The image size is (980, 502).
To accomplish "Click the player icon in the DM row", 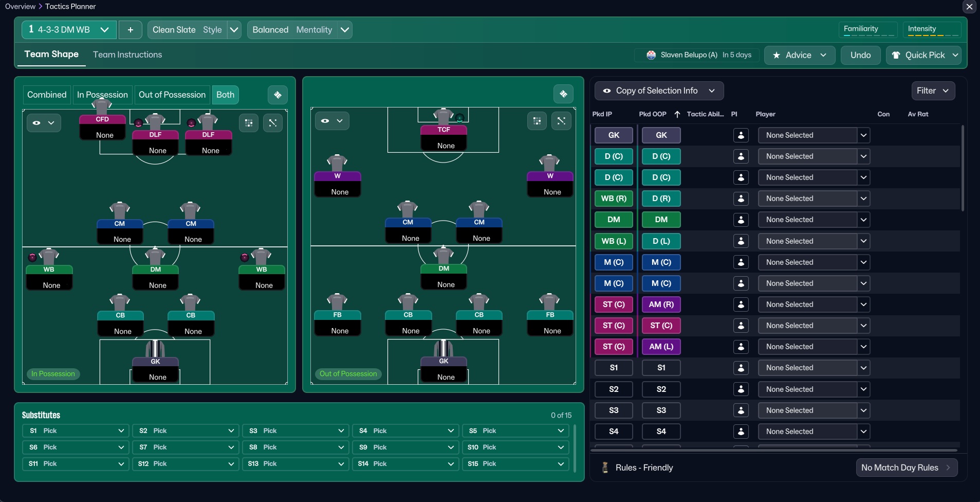I will click(x=741, y=220).
